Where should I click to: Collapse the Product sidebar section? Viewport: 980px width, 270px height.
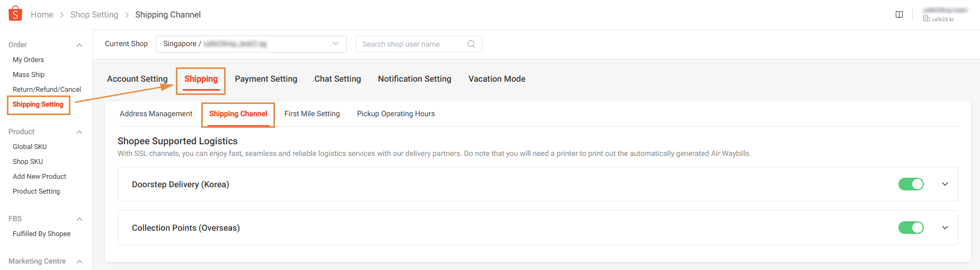coord(79,132)
